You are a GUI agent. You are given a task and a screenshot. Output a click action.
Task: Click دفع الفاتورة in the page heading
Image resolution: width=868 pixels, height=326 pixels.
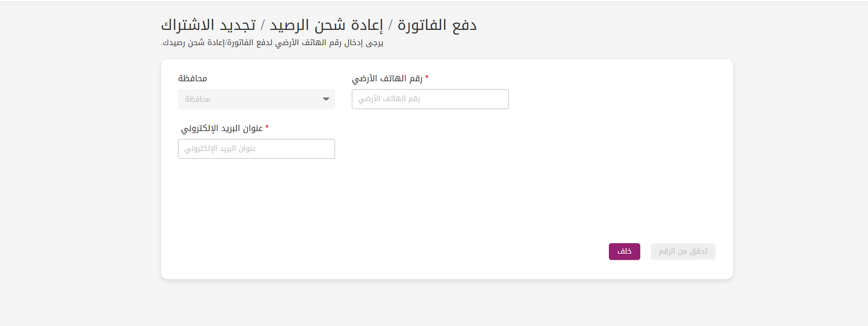pyautogui.click(x=437, y=25)
